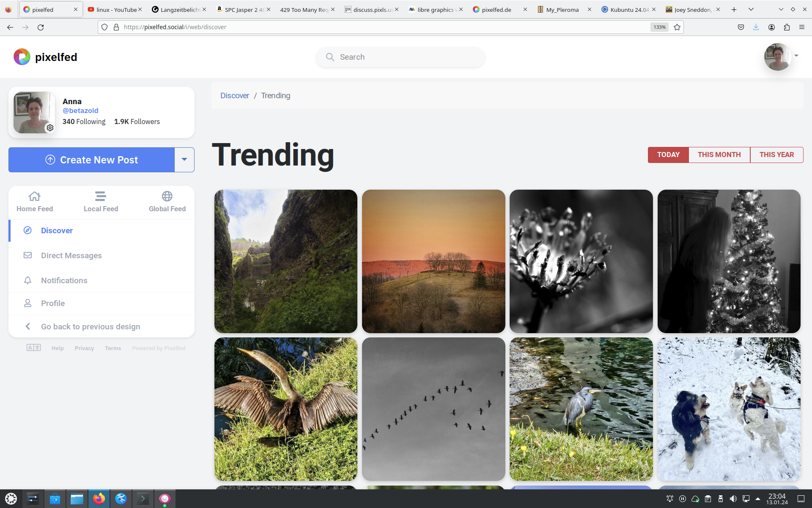Select TODAY trending range
812x508 pixels.
pyautogui.click(x=668, y=155)
